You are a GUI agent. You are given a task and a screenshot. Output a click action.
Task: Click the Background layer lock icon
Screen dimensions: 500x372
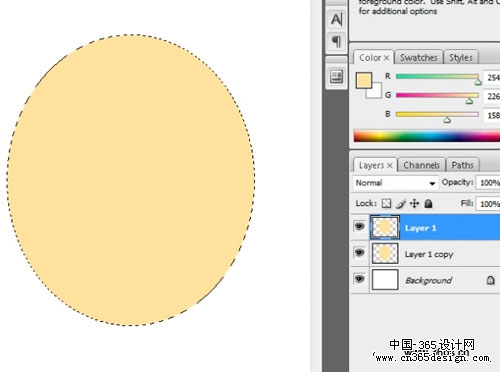tap(490, 280)
